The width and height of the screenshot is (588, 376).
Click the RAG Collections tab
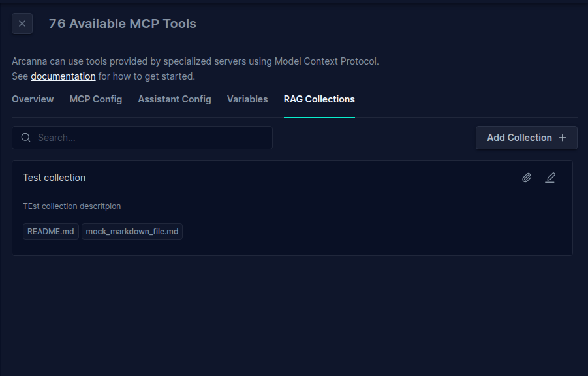pyautogui.click(x=319, y=99)
